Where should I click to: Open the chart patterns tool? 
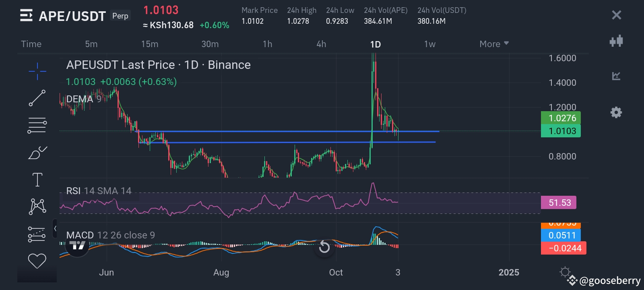37,206
